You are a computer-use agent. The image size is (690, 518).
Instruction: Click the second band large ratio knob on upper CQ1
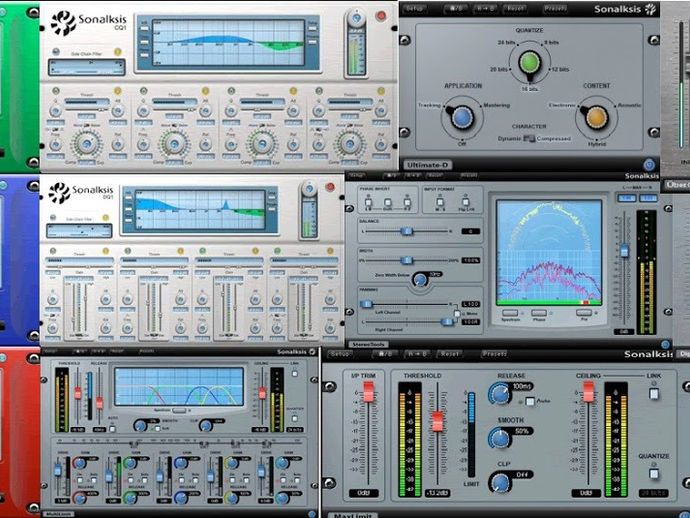174,144
